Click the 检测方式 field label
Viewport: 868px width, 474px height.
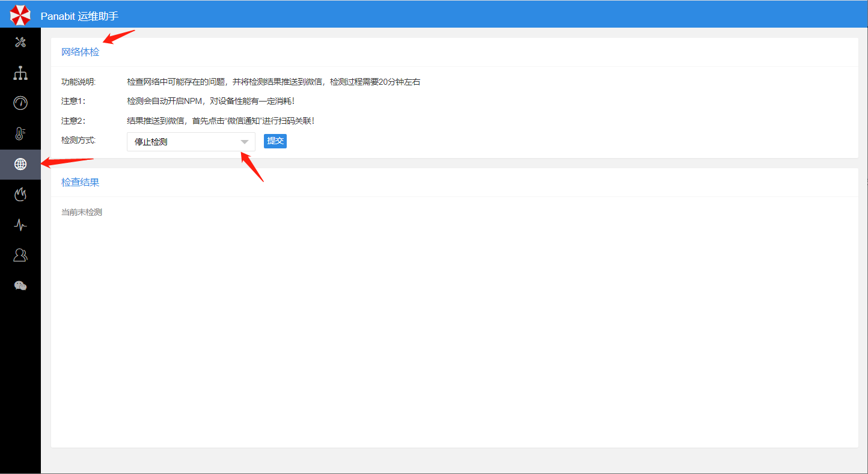pos(78,140)
